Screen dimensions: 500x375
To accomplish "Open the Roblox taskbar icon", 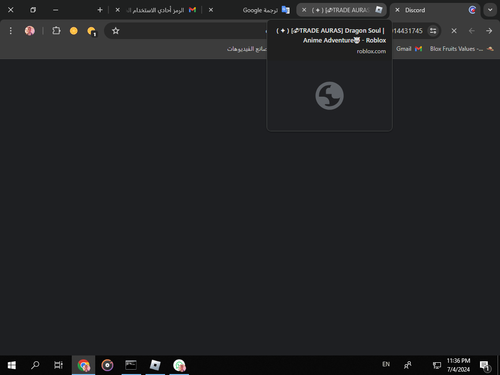I will click(x=155, y=365).
